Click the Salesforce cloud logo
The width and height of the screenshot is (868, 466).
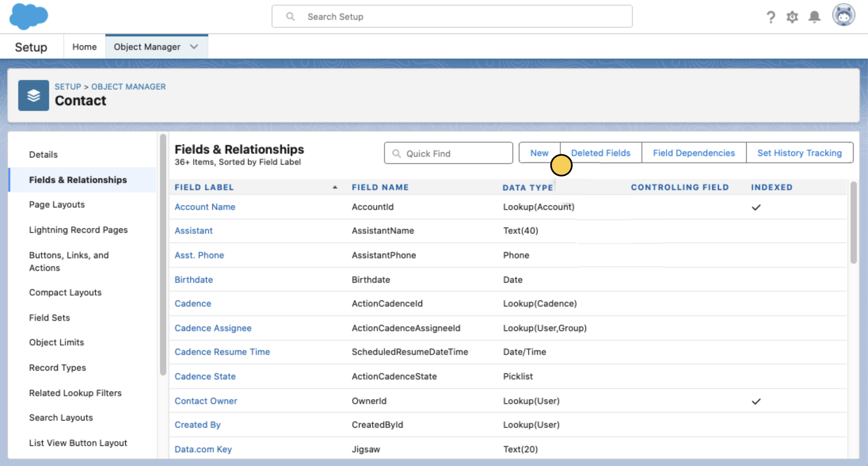[29, 16]
